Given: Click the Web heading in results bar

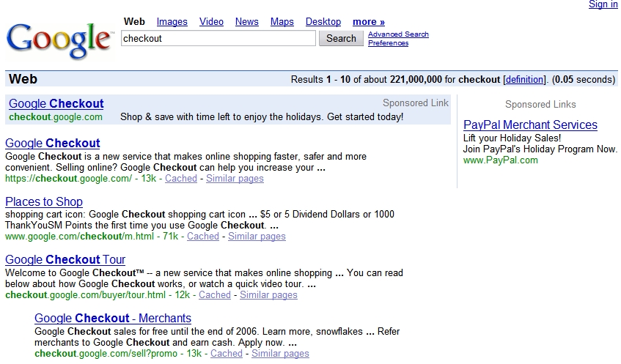Looking at the screenshot, I should 23,79.
